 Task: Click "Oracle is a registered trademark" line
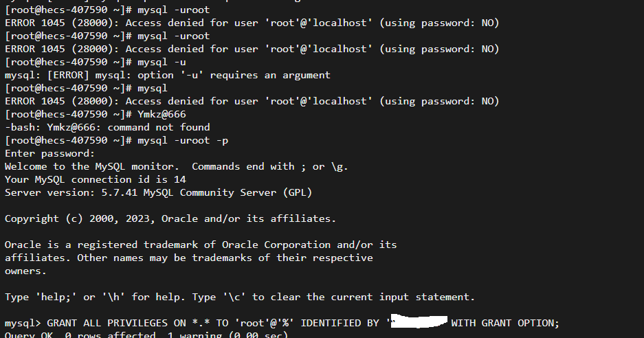[x=201, y=245]
